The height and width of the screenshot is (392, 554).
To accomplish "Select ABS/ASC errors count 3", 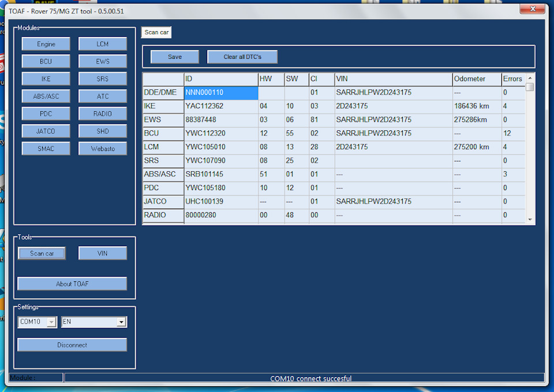I will [514, 174].
